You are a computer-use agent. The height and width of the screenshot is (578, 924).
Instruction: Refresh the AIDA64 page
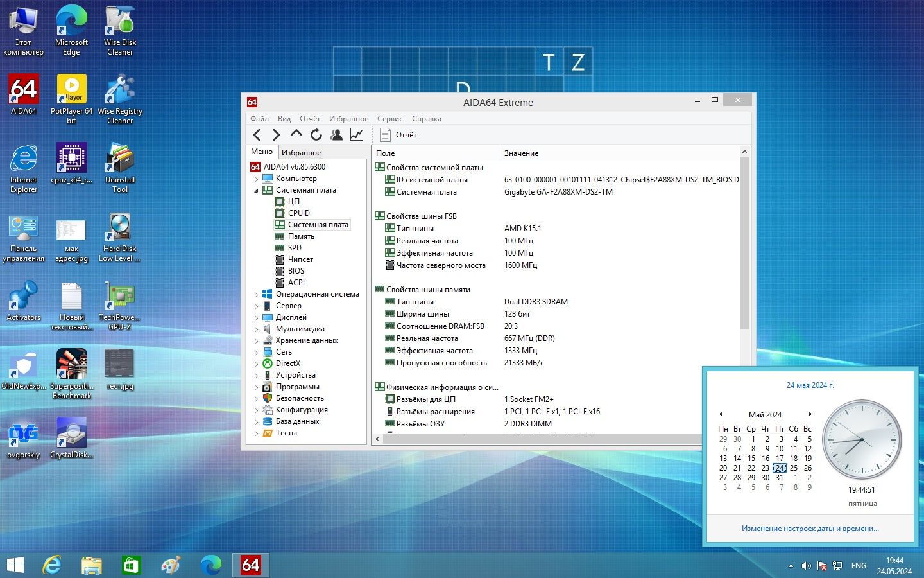pos(316,134)
